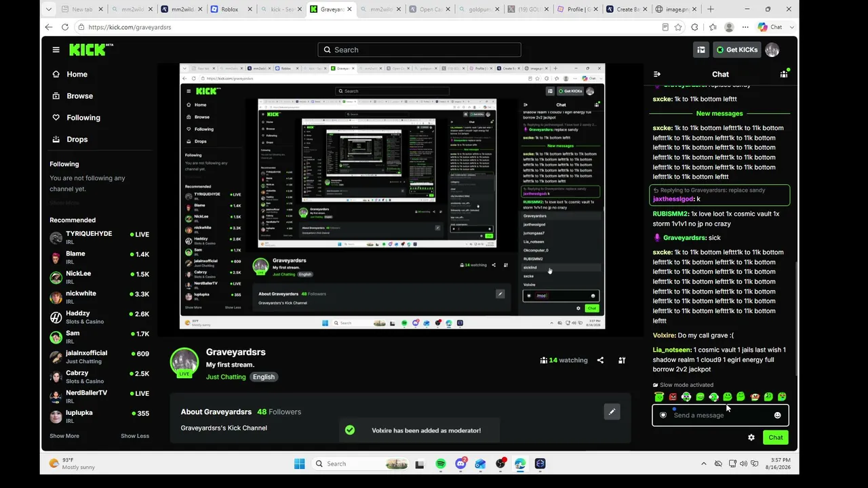Viewport: 868px width, 488px height.
Task: Click the 14 watching viewer count
Action: tap(564, 361)
